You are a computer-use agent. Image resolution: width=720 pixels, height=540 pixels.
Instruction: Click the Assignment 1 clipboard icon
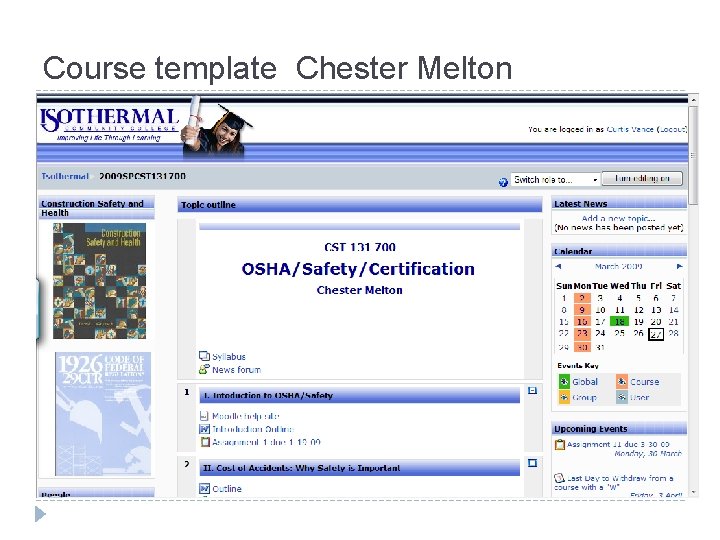click(x=205, y=442)
